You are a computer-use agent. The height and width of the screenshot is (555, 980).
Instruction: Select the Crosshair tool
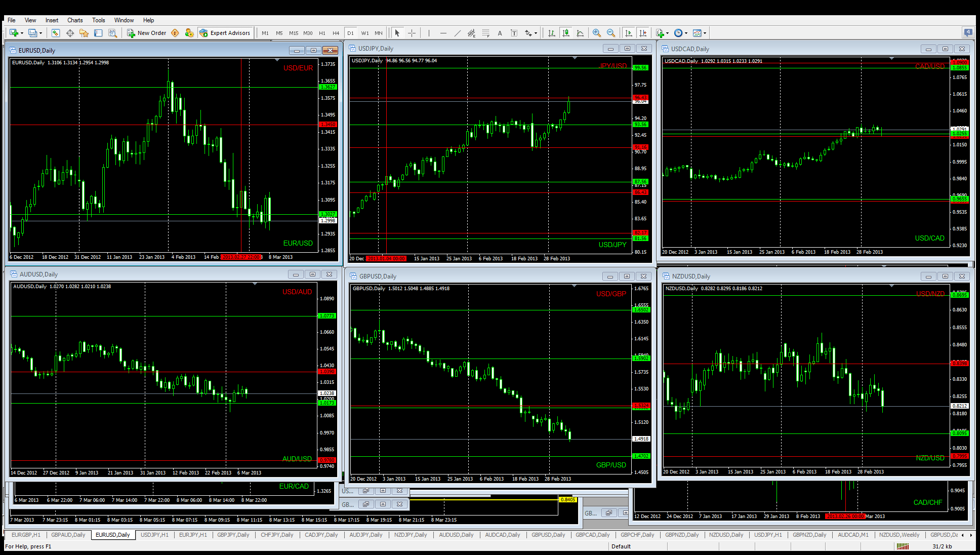pos(412,33)
